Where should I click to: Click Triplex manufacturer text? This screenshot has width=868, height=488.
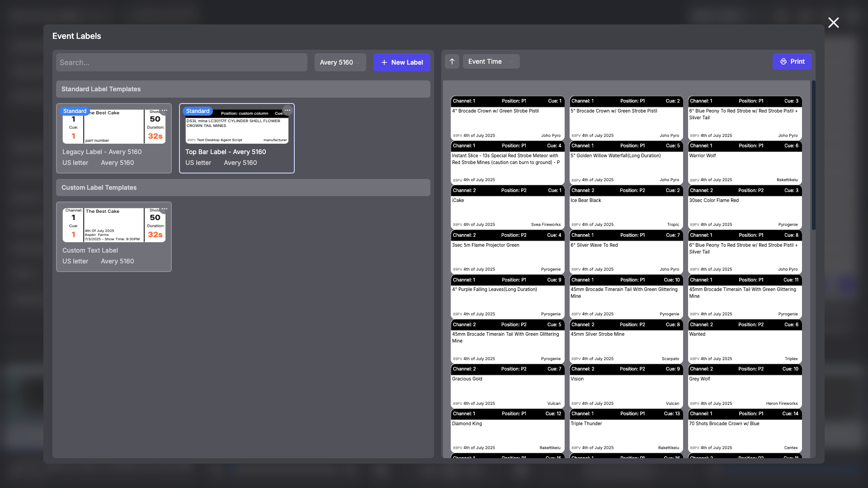pyautogui.click(x=791, y=359)
